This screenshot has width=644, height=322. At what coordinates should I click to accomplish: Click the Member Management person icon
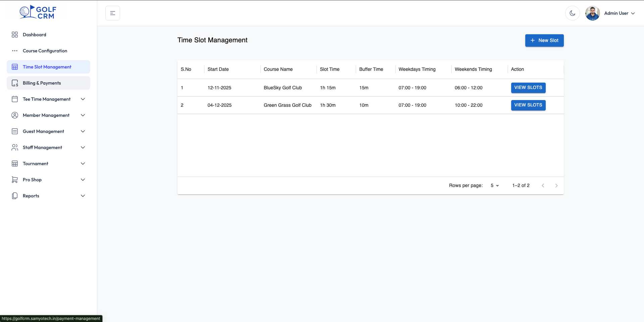point(15,115)
